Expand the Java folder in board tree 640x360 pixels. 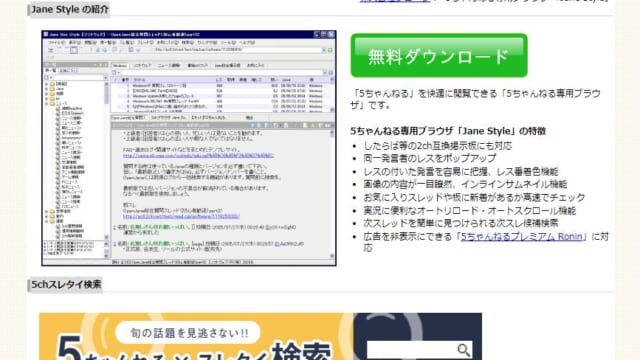[x=47, y=89]
